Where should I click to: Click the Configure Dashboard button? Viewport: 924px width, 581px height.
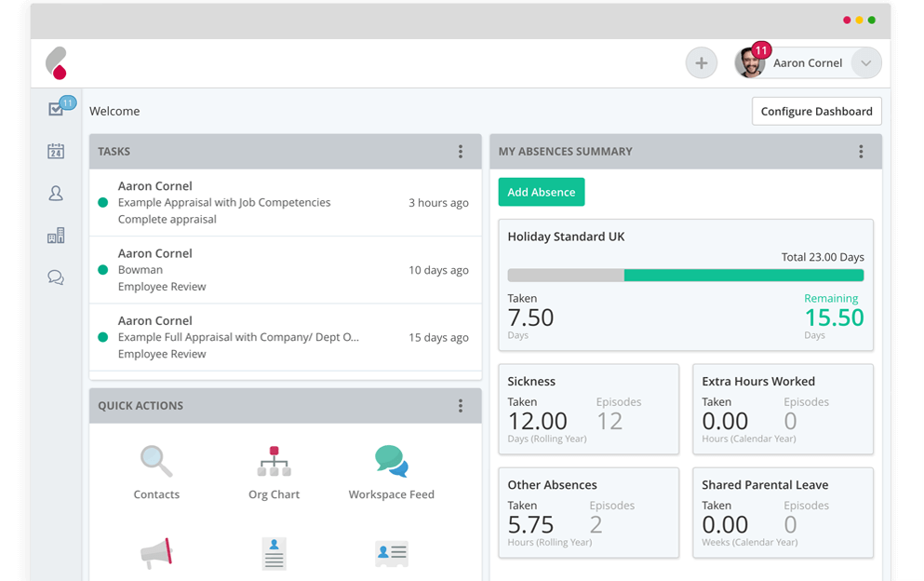816,111
